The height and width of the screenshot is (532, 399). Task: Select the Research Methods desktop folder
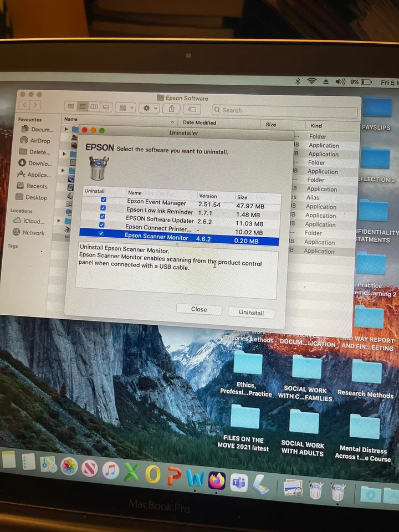[366, 378]
